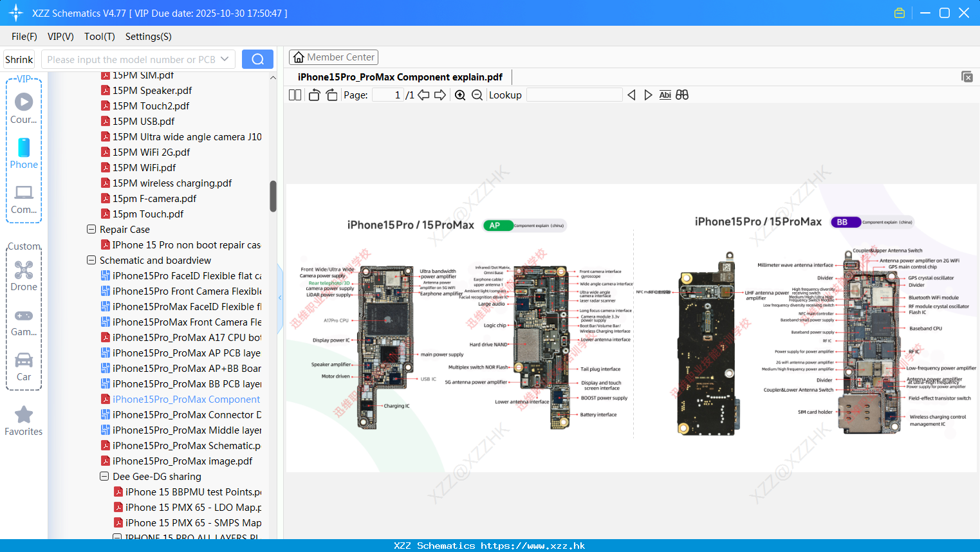
Task: Select the Phone category icon
Action: click(x=24, y=153)
